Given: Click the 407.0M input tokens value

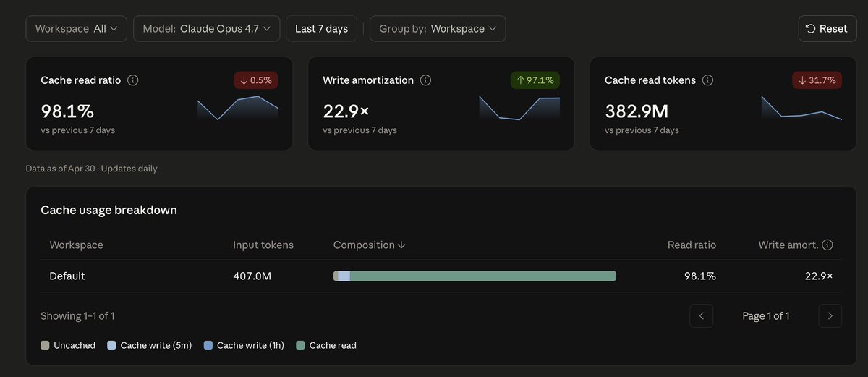Looking at the screenshot, I should tap(252, 276).
